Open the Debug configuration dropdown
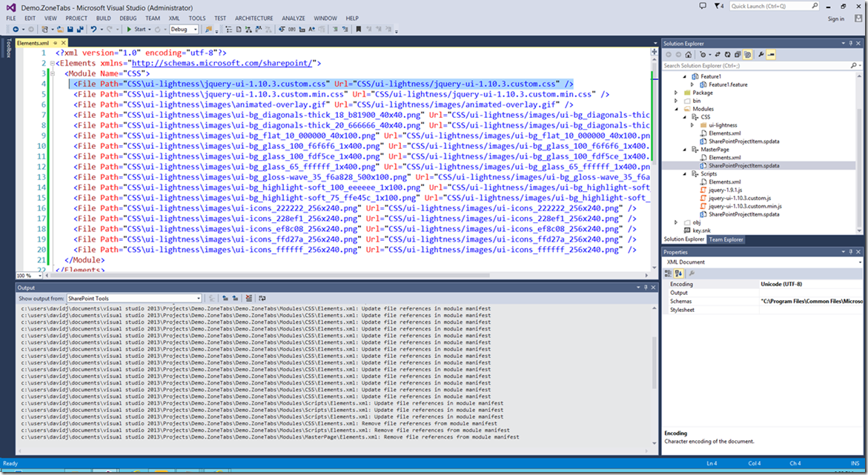This screenshot has width=868, height=475. pyautogui.click(x=184, y=30)
